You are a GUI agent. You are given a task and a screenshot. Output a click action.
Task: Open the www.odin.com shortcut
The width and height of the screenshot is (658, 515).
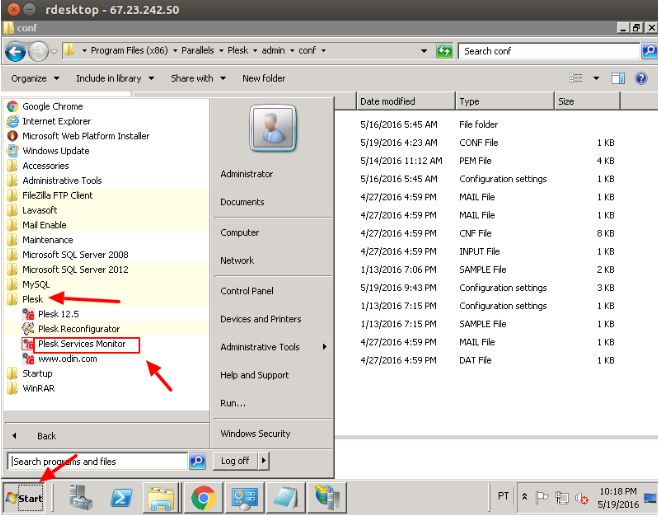[x=60, y=359]
